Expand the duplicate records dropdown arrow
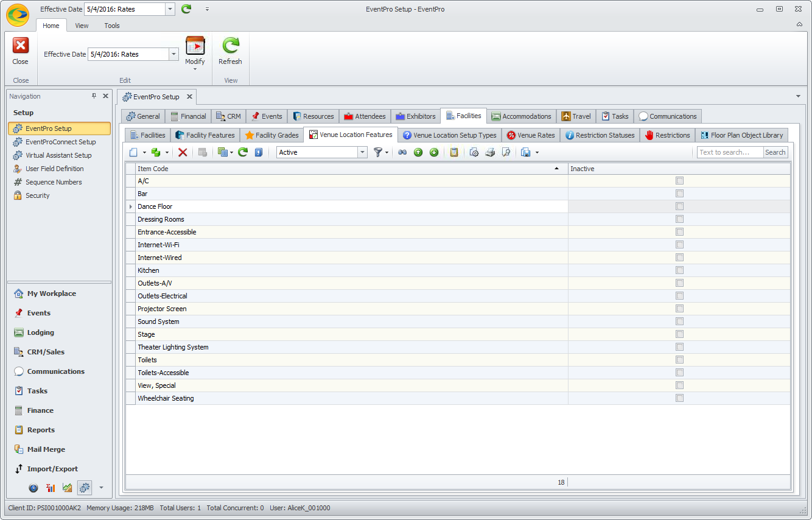The height and width of the screenshot is (520, 812). pyautogui.click(x=167, y=152)
